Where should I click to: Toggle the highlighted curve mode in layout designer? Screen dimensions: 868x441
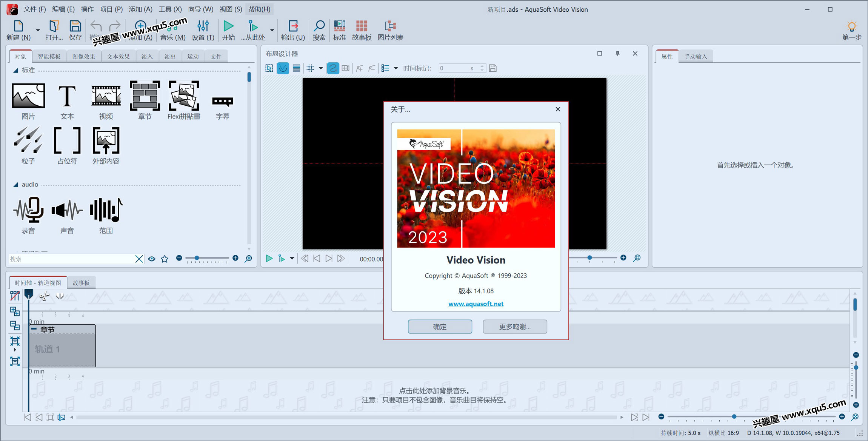click(283, 68)
